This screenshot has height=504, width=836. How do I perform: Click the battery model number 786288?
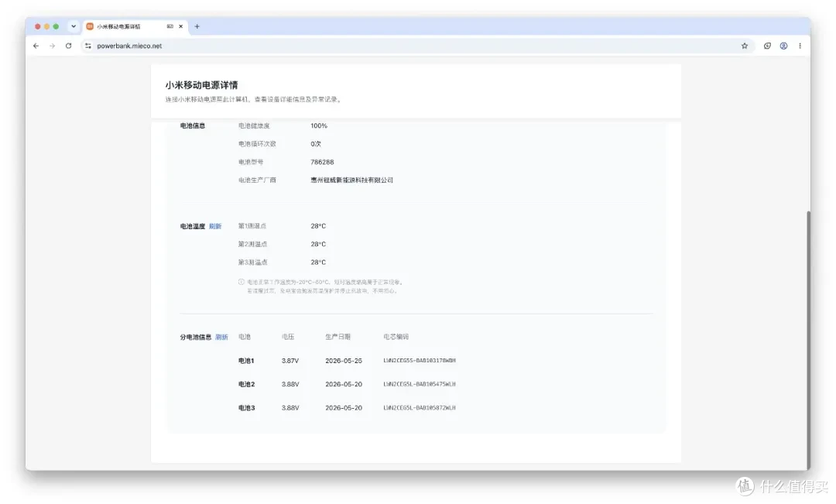[x=322, y=162]
